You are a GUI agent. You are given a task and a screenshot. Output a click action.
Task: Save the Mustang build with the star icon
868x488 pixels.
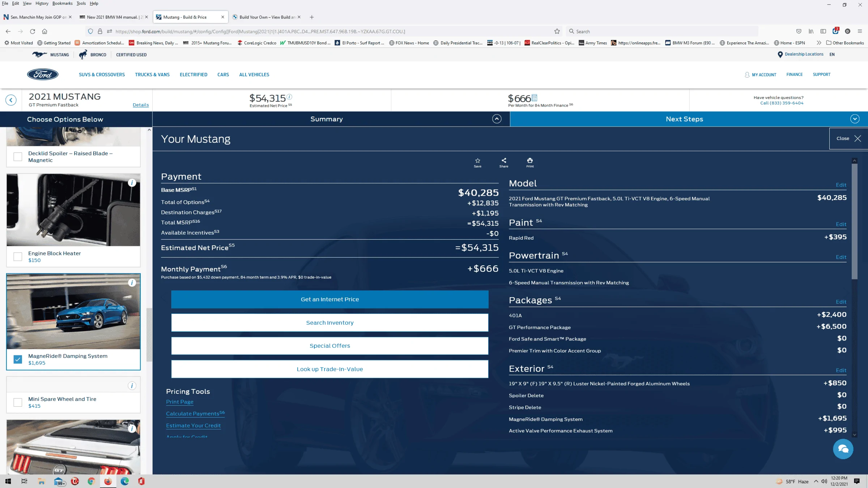point(477,162)
